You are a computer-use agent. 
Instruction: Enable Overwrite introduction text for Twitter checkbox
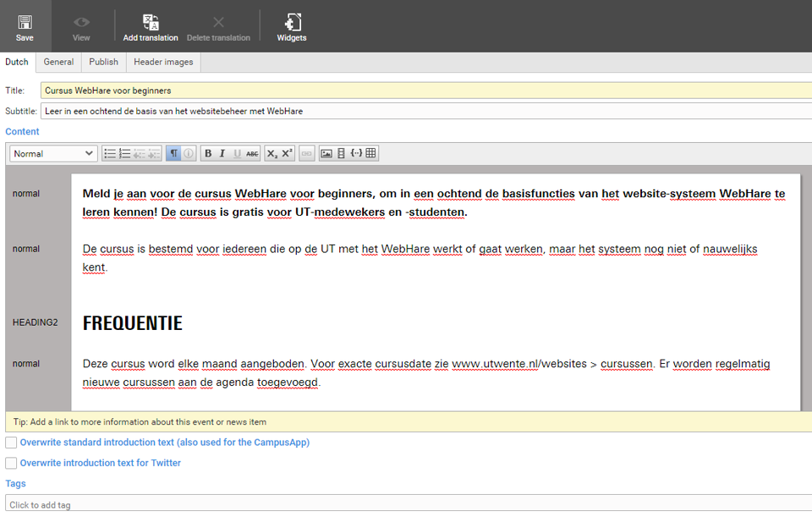point(11,463)
